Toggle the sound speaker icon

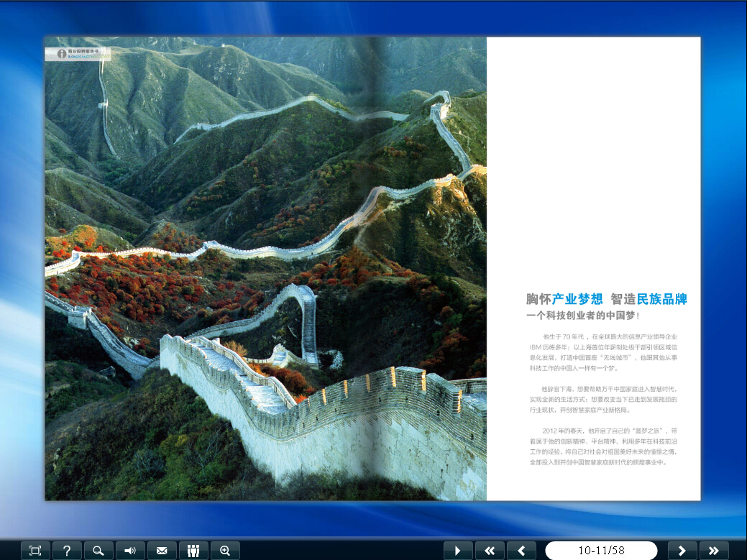pyautogui.click(x=130, y=551)
